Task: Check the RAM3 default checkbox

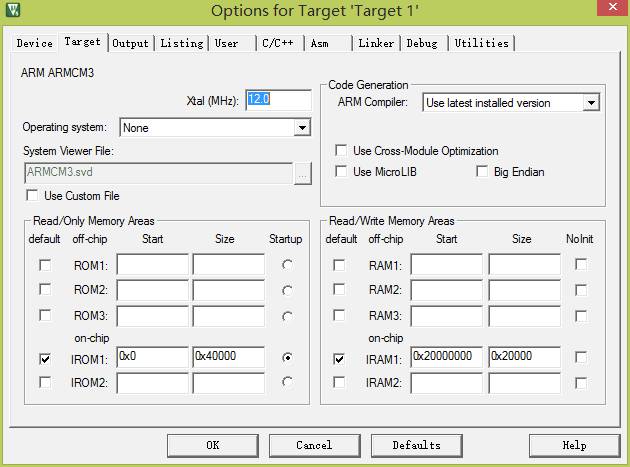Action: click(339, 315)
